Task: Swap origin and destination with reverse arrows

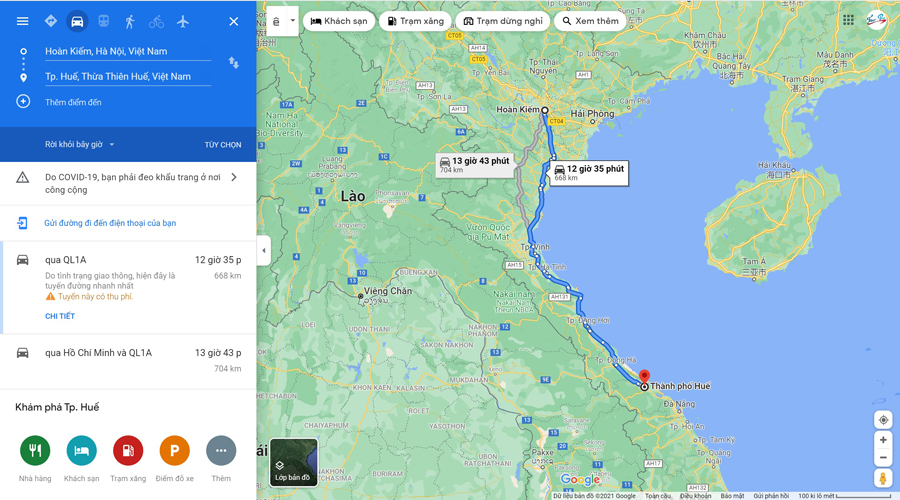Action: pyautogui.click(x=234, y=63)
